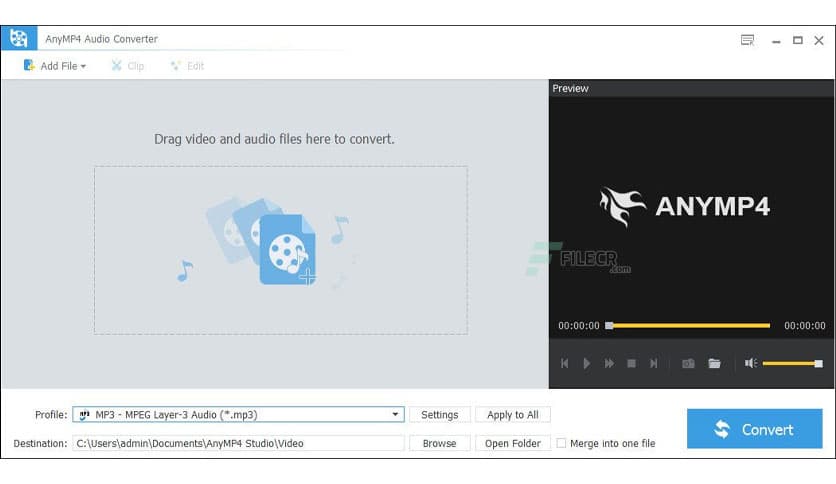Image resolution: width=836 pixels, height=484 pixels.
Task: Fast forward the preview
Action: pyautogui.click(x=609, y=364)
